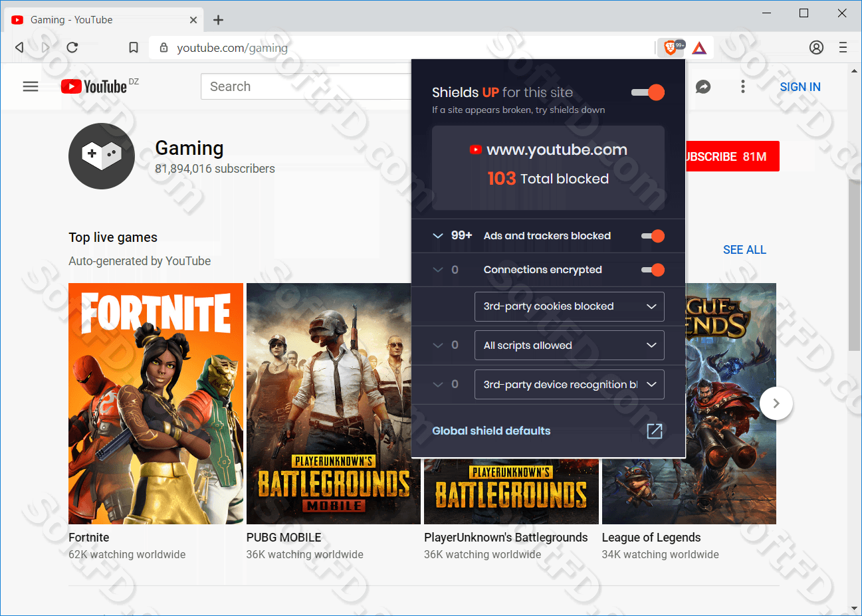The width and height of the screenshot is (862, 616).
Task: Click the address bar URL youtube.com/gaming
Action: click(x=232, y=48)
